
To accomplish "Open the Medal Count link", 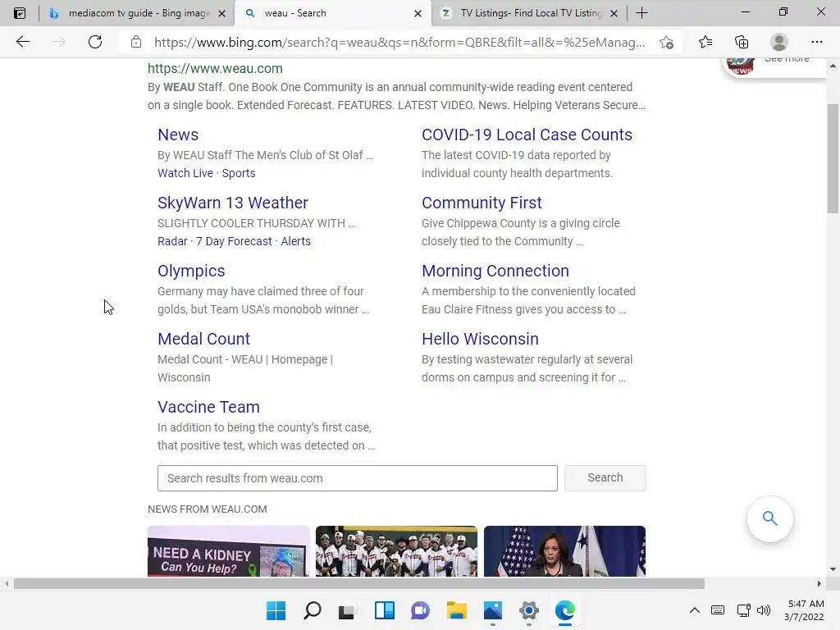I will pyautogui.click(x=203, y=339).
